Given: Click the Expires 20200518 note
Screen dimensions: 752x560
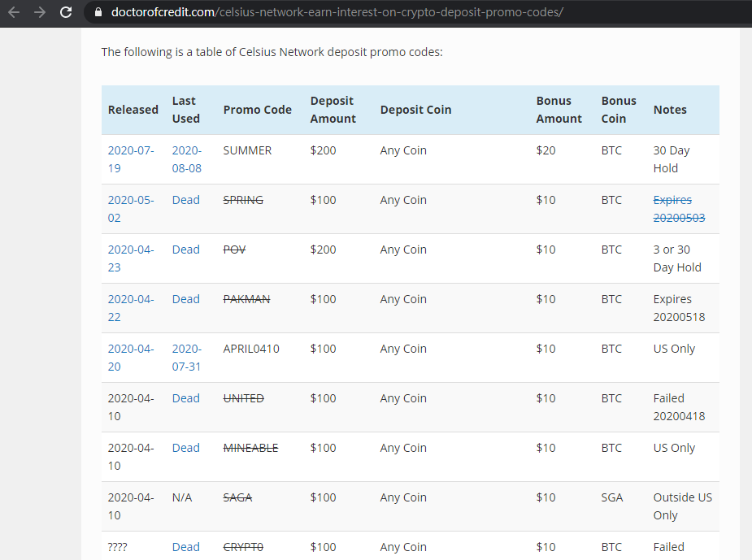Looking at the screenshot, I should [679, 308].
